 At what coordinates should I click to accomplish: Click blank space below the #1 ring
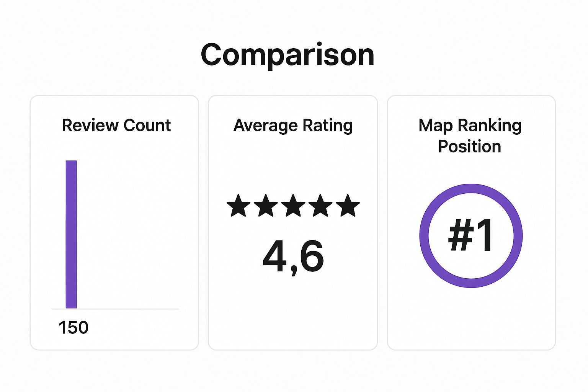pyautogui.click(x=471, y=318)
